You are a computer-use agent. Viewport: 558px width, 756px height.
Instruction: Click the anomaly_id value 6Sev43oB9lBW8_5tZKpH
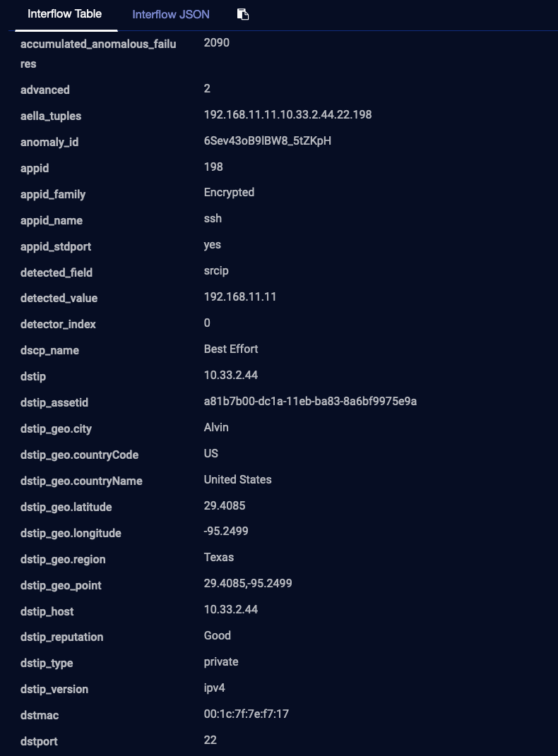267,141
